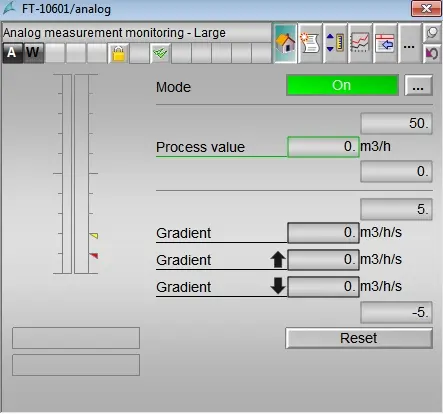Show more views with the toolbar ellipsis
The height and width of the screenshot is (414, 443).
pos(409,43)
